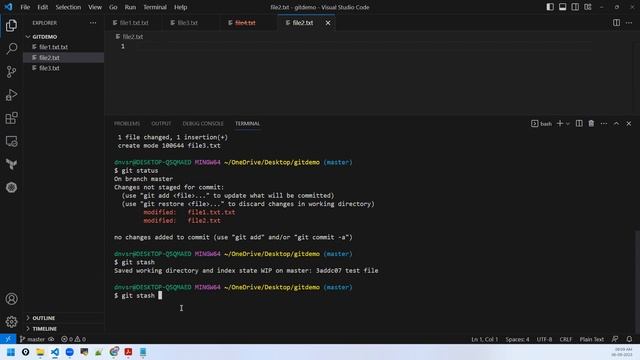Image resolution: width=640 pixels, height=360 pixels.
Task: Switch to the DEBUG CONSOLE panel tab
Action: click(x=203, y=123)
